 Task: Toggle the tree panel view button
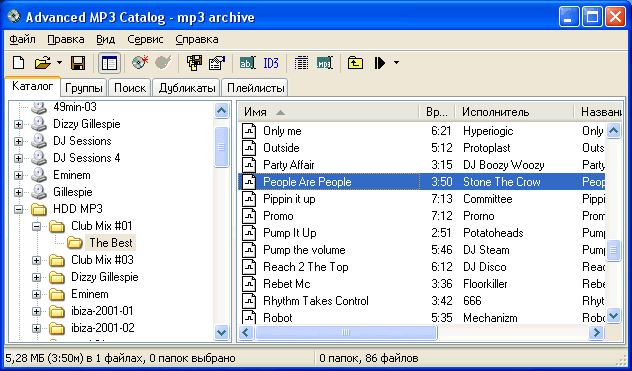coord(109,63)
